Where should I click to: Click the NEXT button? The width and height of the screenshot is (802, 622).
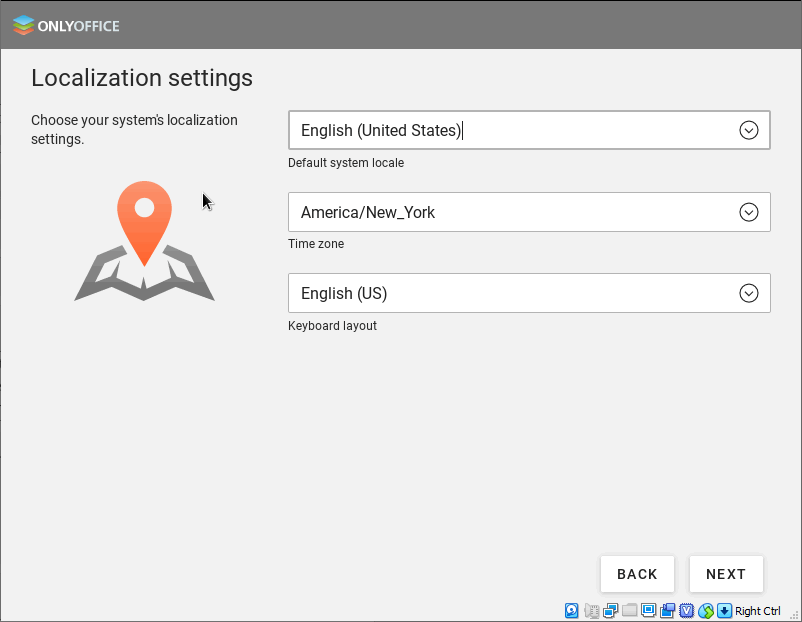[726, 574]
